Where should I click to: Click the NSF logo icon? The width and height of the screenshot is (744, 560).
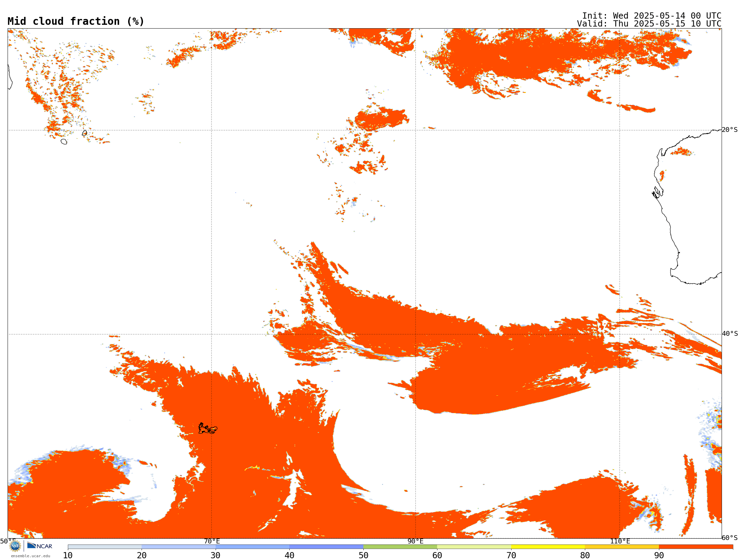15,546
